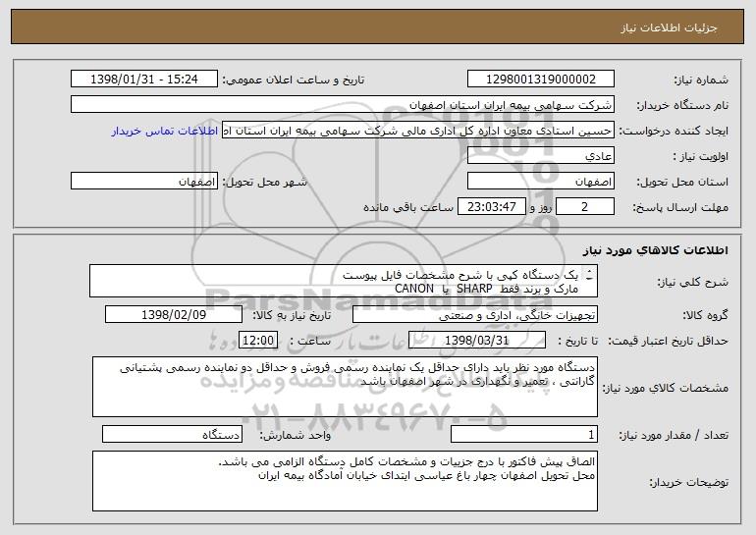Open the buyer contact info link
Screen dimensions: 756x535
[165, 131]
